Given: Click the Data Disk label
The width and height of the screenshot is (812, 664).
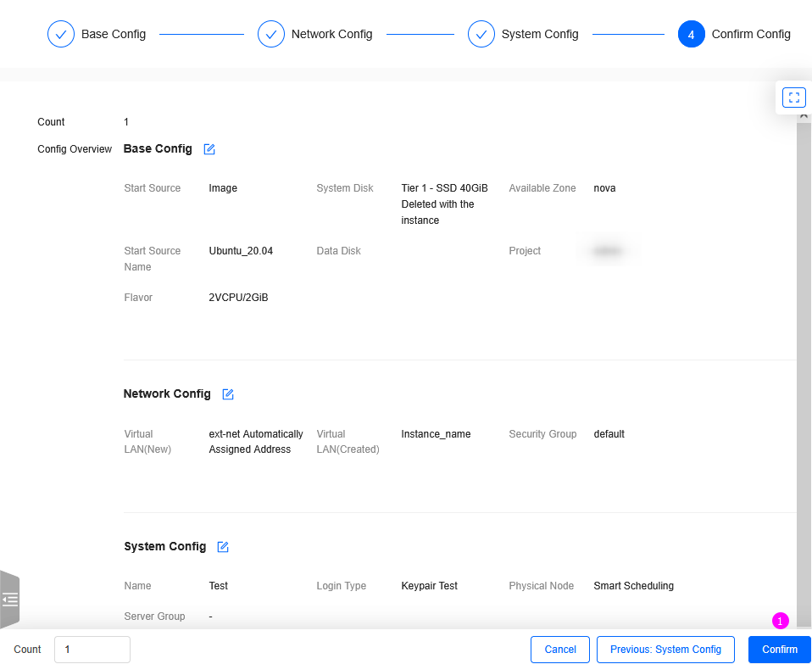Looking at the screenshot, I should point(339,251).
